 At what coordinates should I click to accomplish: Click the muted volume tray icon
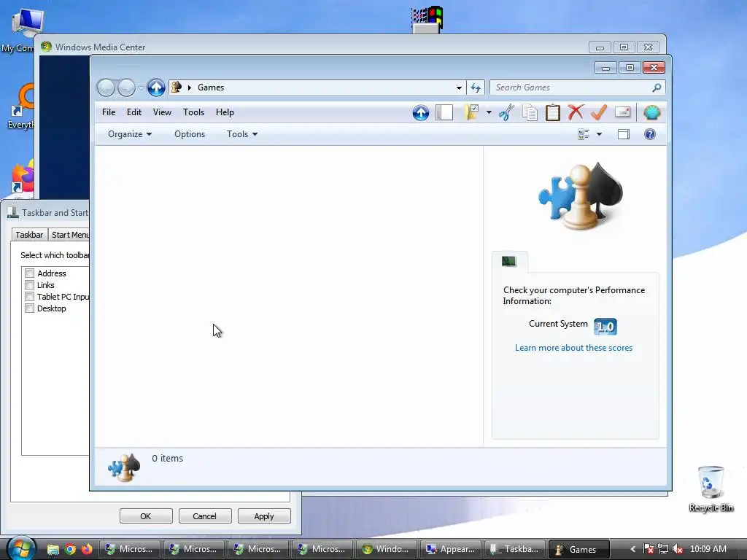[678, 549]
